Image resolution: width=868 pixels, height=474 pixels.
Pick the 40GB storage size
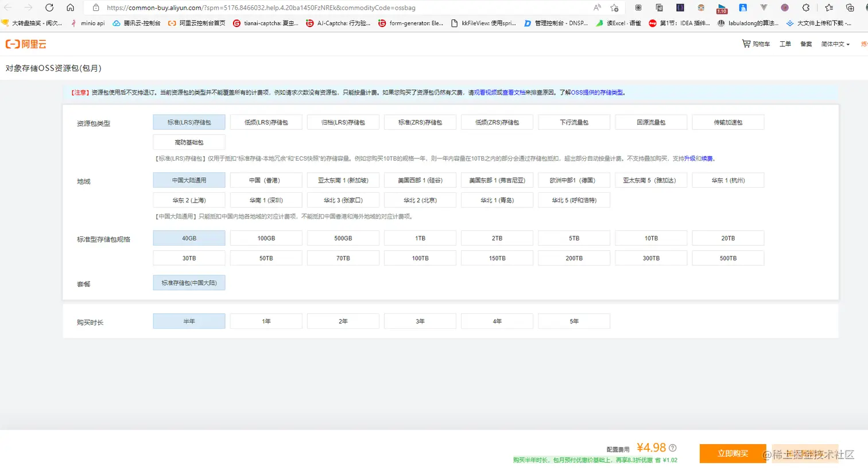[189, 238]
